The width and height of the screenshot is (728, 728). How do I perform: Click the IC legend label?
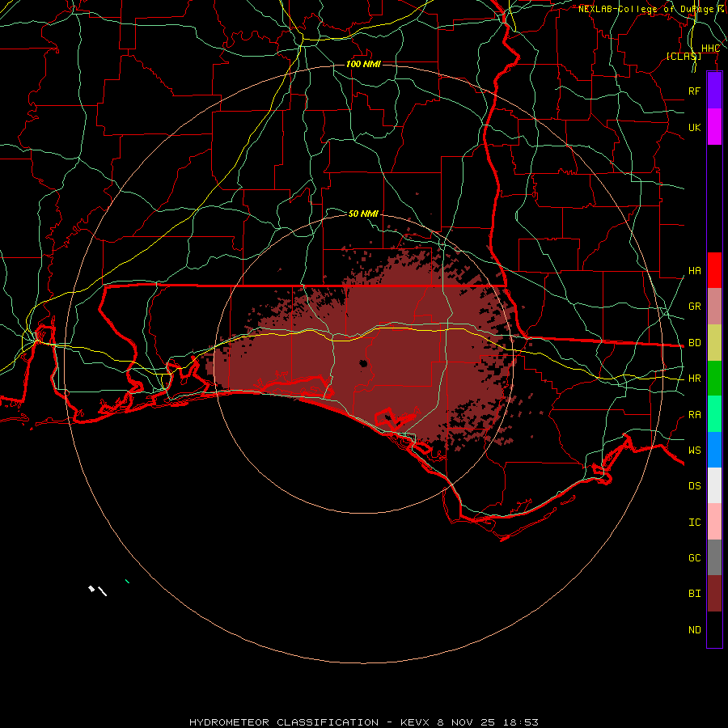(695, 523)
